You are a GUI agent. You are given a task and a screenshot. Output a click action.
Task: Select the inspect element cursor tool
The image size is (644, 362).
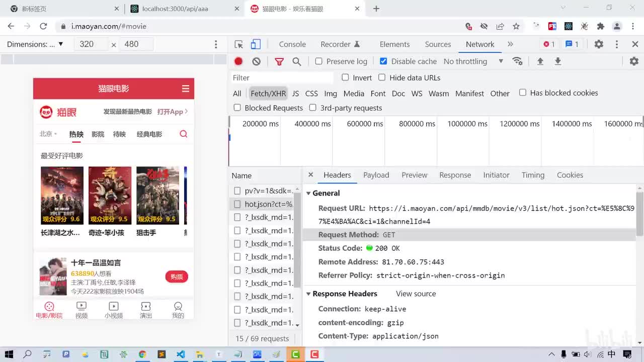pos(239,44)
